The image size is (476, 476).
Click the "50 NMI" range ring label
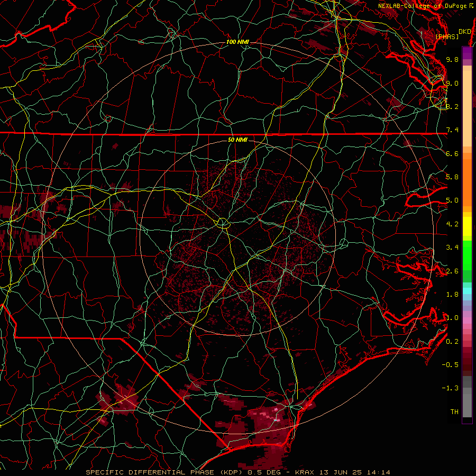(x=237, y=140)
